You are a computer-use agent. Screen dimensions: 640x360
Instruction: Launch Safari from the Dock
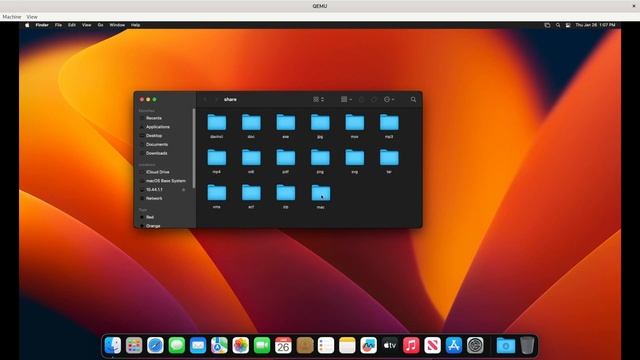pyautogui.click(x=155, y=345)
